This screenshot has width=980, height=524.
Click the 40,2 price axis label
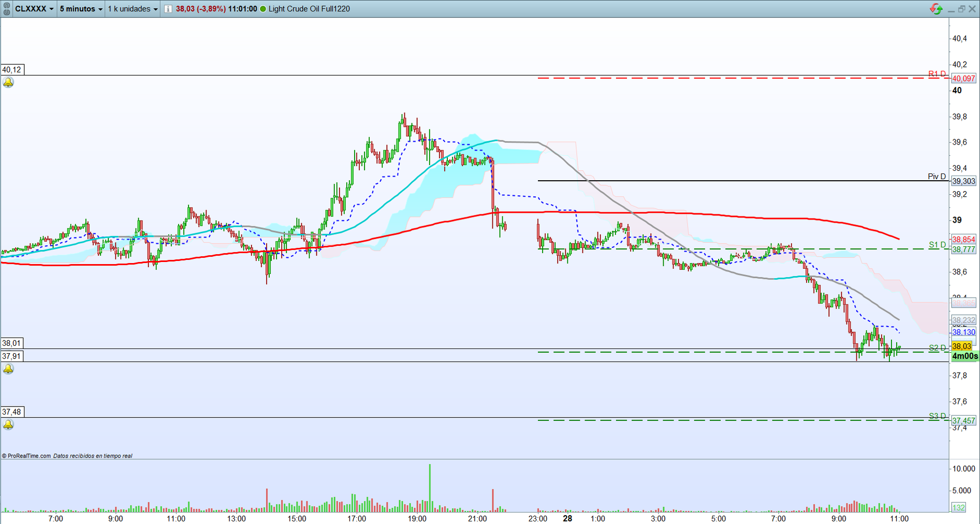coord(960,64)
